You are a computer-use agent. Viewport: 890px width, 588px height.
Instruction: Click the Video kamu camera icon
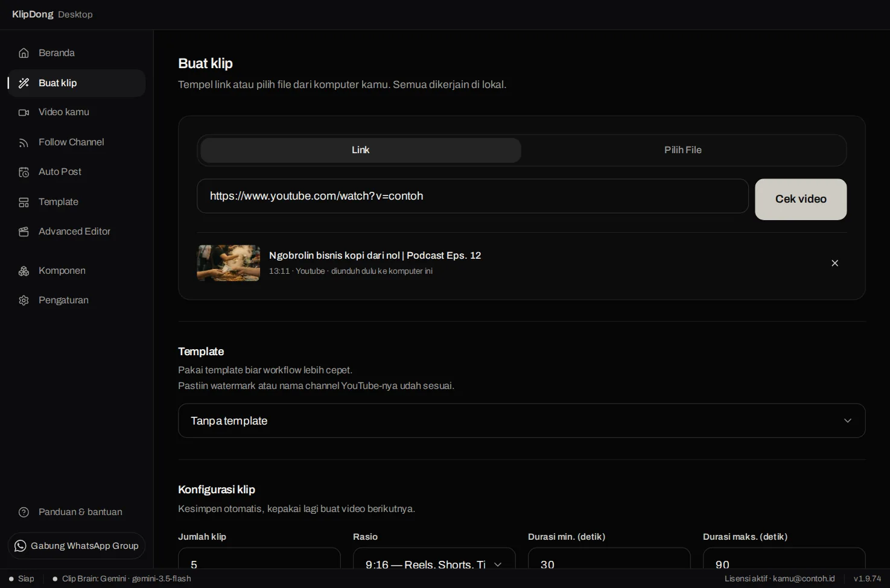click(x=24, y=112)
